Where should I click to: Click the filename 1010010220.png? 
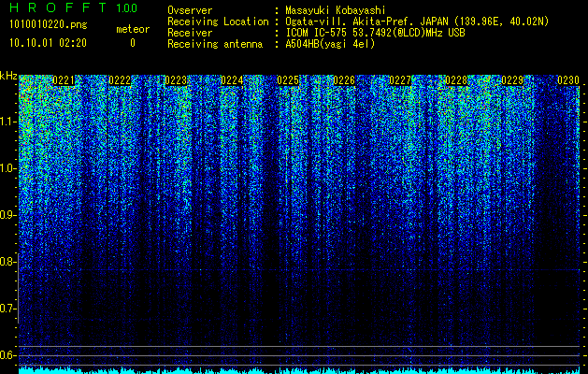(49, 25)
